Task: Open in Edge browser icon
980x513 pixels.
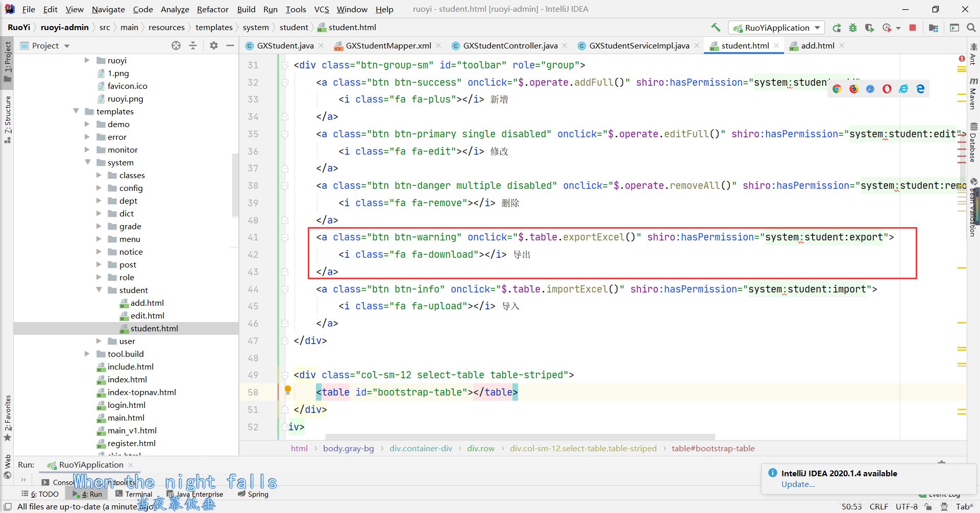Action: click(920, 89)
